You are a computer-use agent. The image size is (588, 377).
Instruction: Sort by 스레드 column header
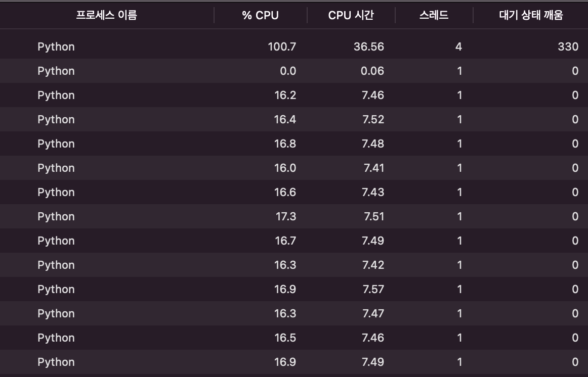(434, 15)
